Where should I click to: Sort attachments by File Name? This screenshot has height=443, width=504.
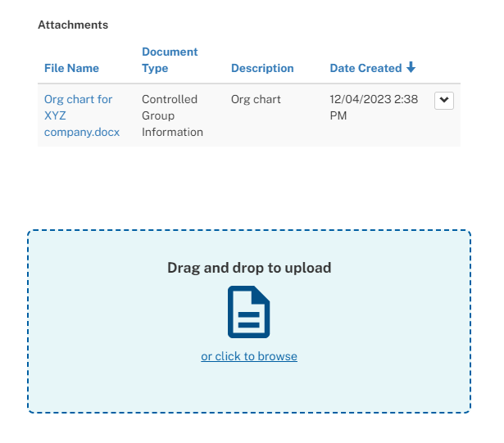pyautogui.click(x=71, y=68)
